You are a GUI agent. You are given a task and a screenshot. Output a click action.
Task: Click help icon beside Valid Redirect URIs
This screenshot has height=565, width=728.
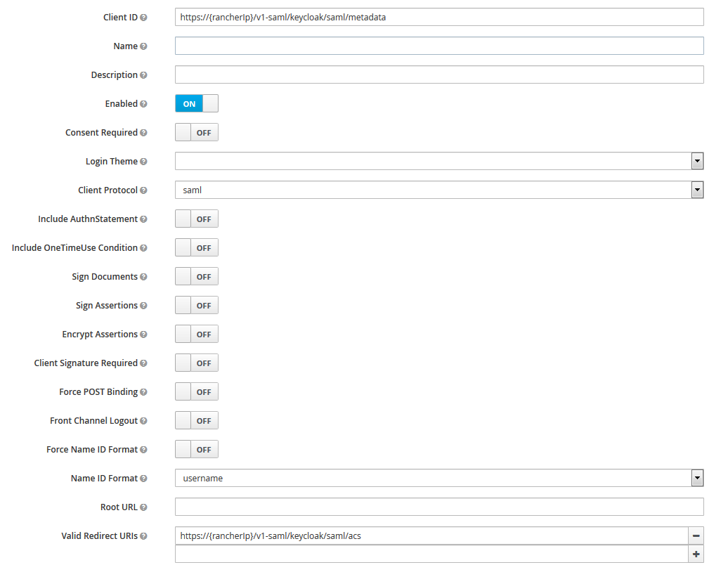coord(143,536)
